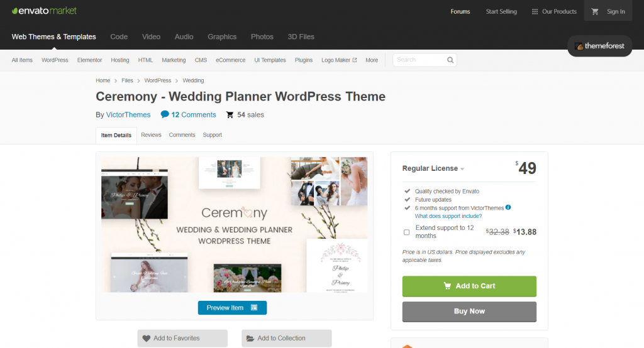Go to the Audio marketplace
Viewport: 644px width, 348px height.
[184, 37]
